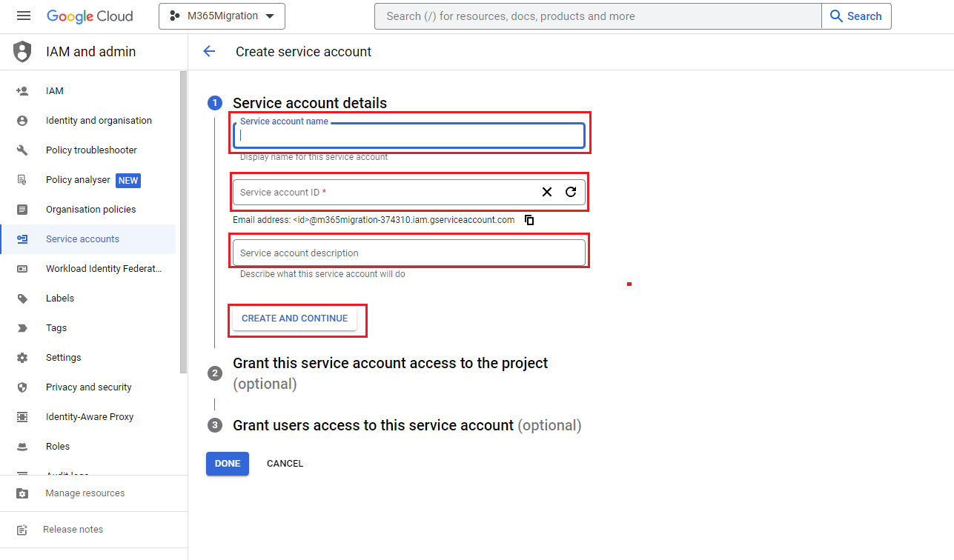Click the blue DONE button
Screen dimensions: 954x560
pos(228,464)
